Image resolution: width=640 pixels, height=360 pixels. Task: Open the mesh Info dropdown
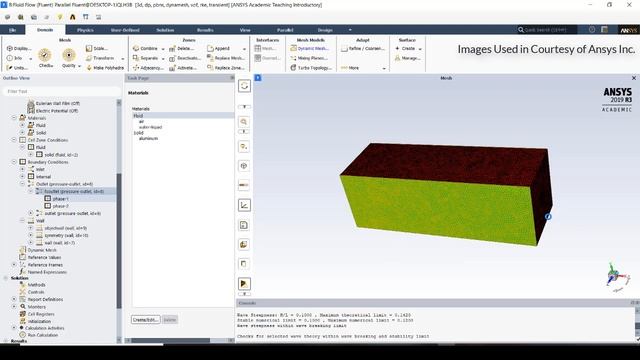(30, 58)
